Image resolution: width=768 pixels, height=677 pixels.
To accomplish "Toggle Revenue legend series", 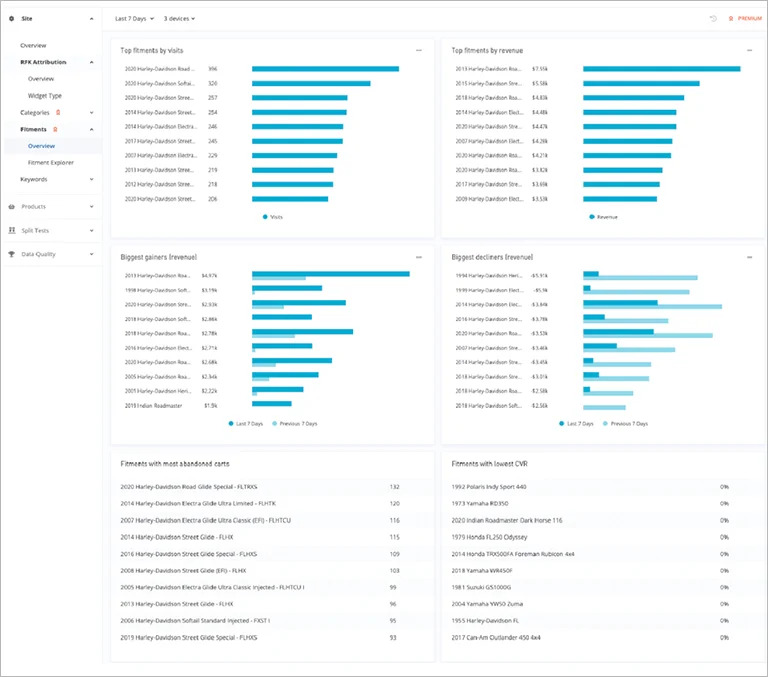I will (x=603, y=217).
